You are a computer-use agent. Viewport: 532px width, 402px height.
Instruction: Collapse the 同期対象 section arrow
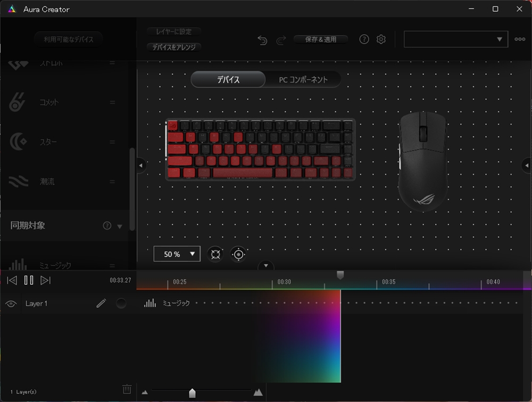click(x=120, y=227)
